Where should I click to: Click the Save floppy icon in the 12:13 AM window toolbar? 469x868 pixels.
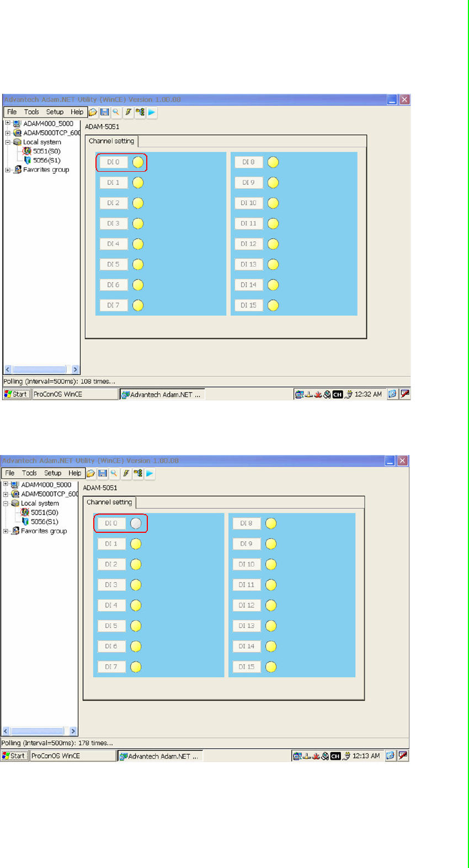coord(102,473)
